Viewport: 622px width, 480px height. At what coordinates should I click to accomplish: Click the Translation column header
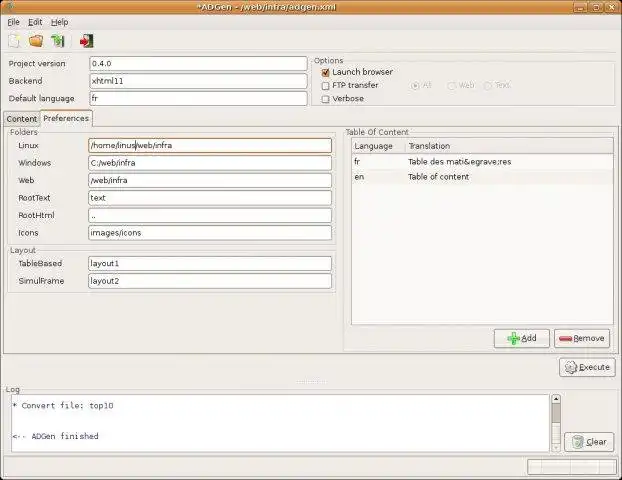point(509,146)
